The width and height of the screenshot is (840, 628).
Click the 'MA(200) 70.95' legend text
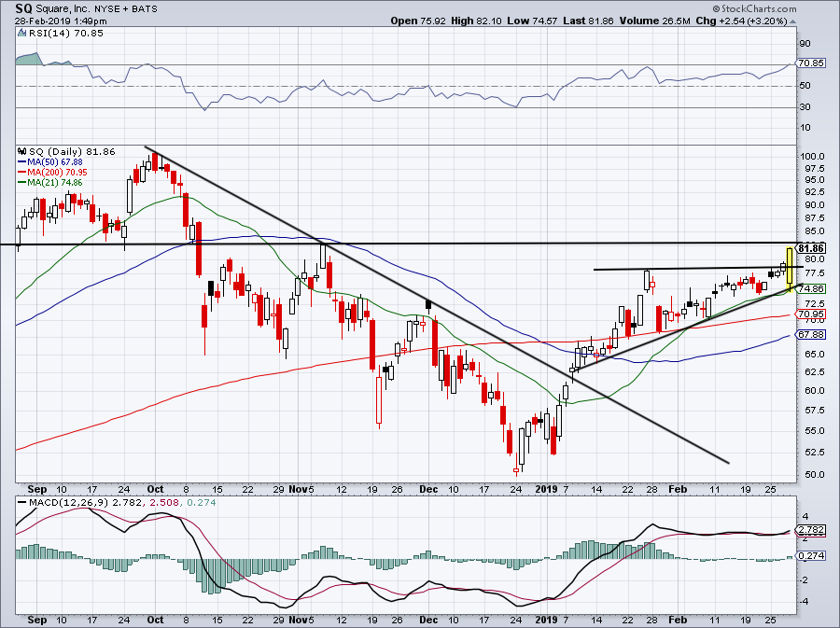pyautogui.click(x=57, y=173)
